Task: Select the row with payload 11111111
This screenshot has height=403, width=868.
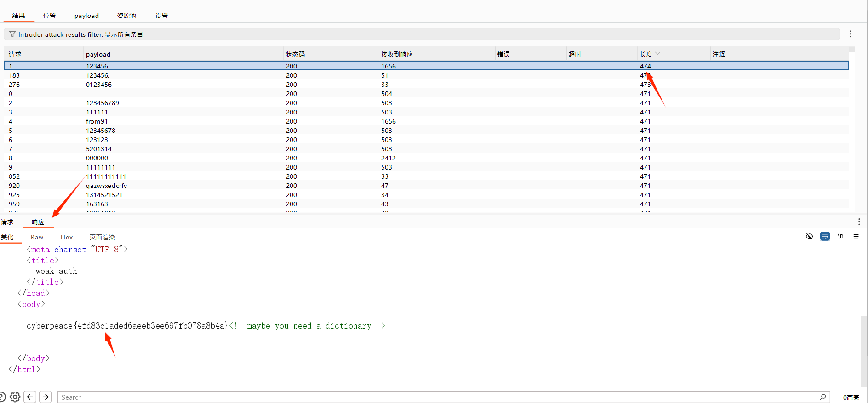Action: (426, 167)
